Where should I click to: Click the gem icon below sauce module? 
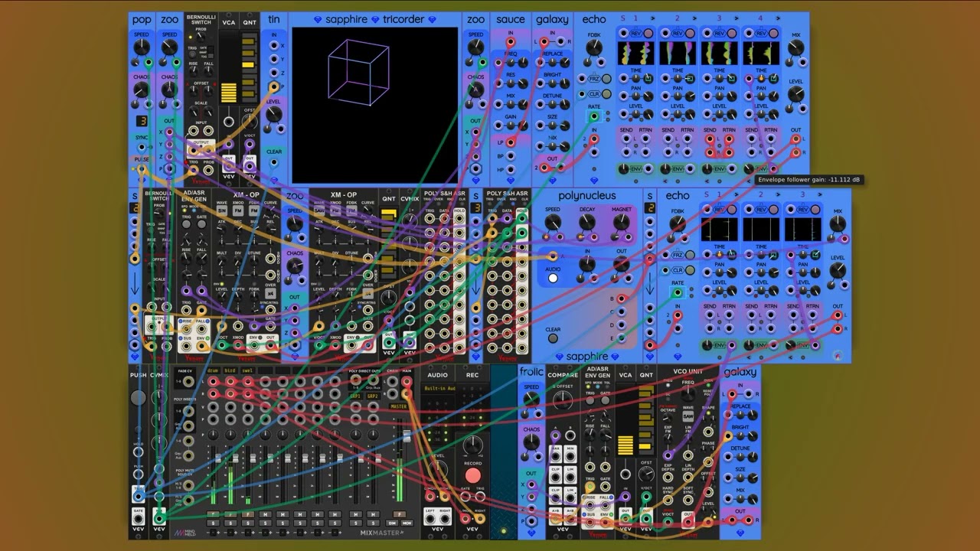click(511, 181)
